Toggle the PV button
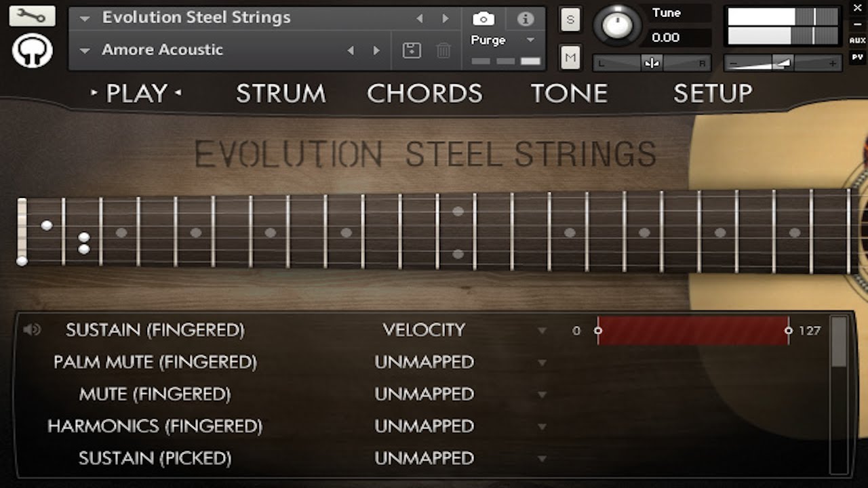The image size is (868, 488). tap(857, 58)
